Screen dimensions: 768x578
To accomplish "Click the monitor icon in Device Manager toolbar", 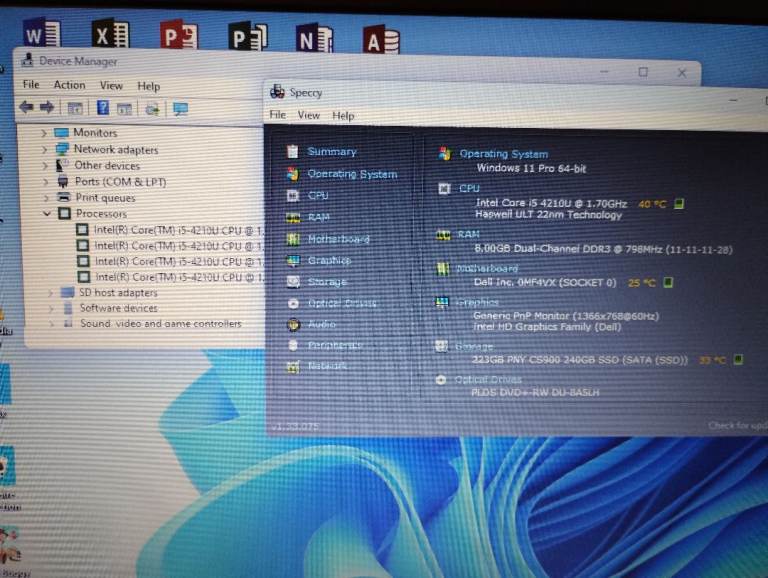I will click(180, 109).
